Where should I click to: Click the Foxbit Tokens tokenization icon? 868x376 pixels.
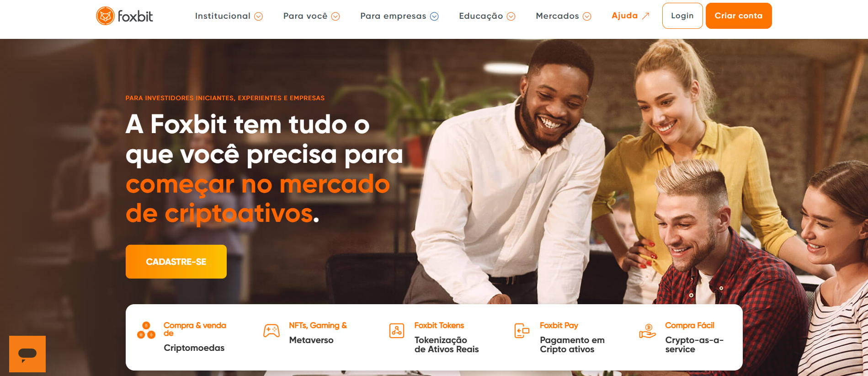coord(397,330)
